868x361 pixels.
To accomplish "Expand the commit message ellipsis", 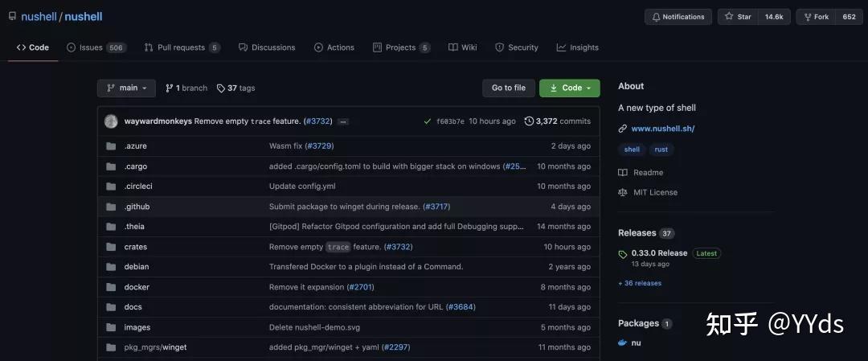I will coord(343,121).
